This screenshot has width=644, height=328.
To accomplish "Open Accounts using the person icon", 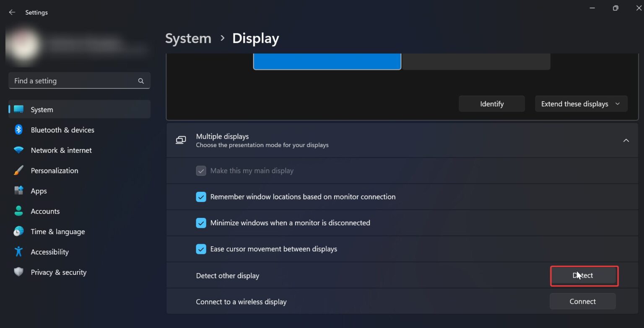I will click(x=18, y=211).
